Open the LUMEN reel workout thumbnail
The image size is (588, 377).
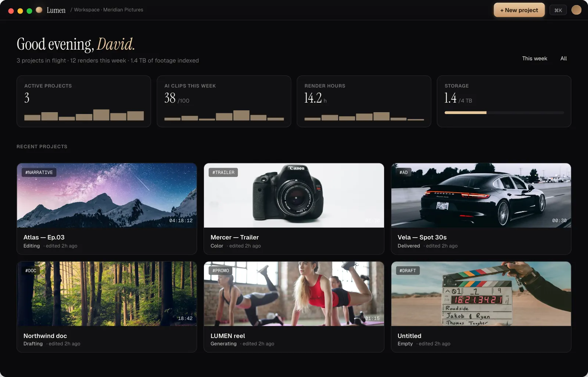pos(294,294)
